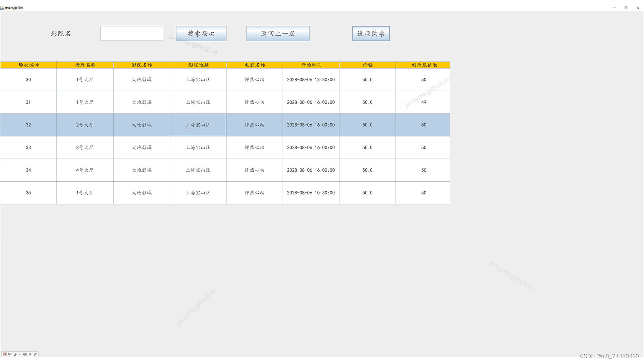Click 1号大厅 in session 35 row

85,193
